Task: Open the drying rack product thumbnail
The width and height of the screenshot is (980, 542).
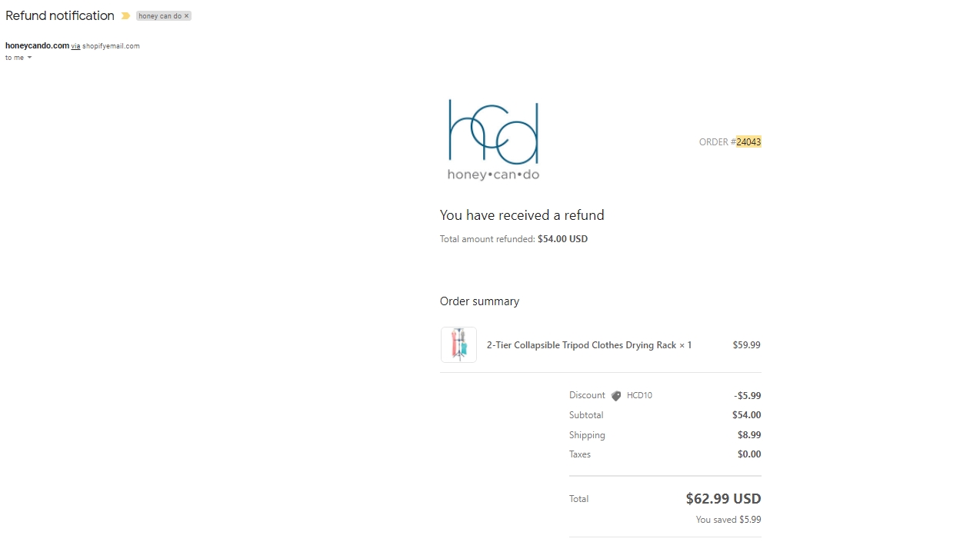Action: tap(458, 344)
